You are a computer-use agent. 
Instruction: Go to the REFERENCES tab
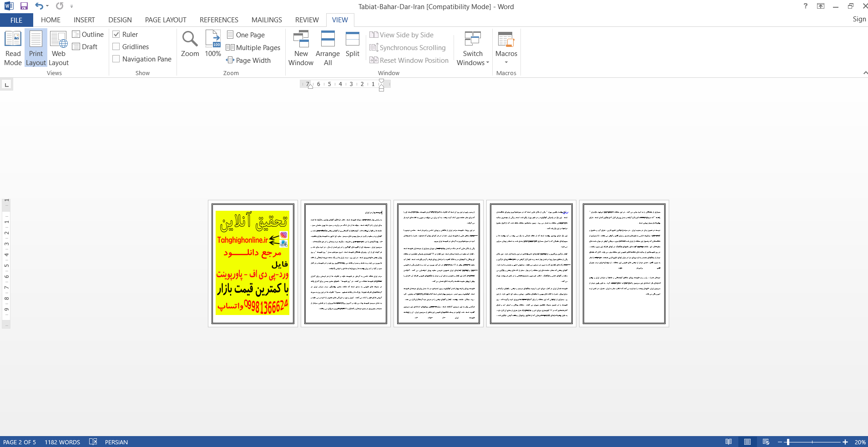(x=219, y=20)
